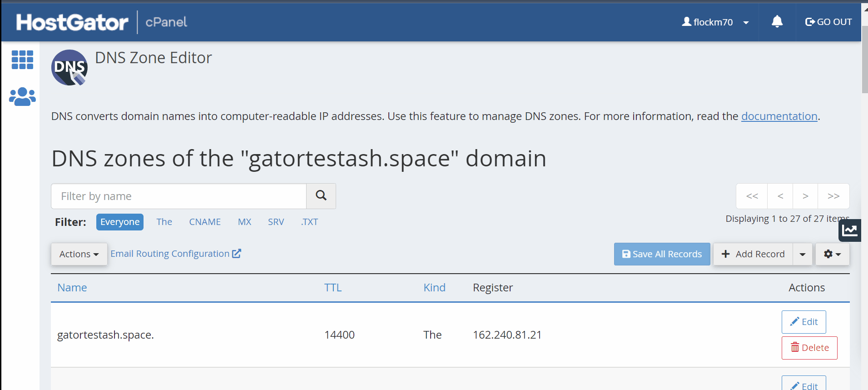Click the search magnifier button

pos(321,196)
